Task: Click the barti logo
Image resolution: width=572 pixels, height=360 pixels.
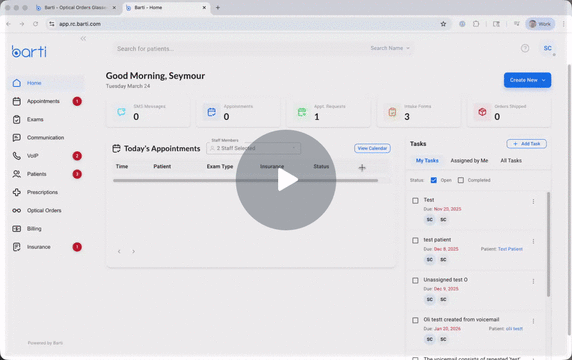Action: tap(29, 51)
